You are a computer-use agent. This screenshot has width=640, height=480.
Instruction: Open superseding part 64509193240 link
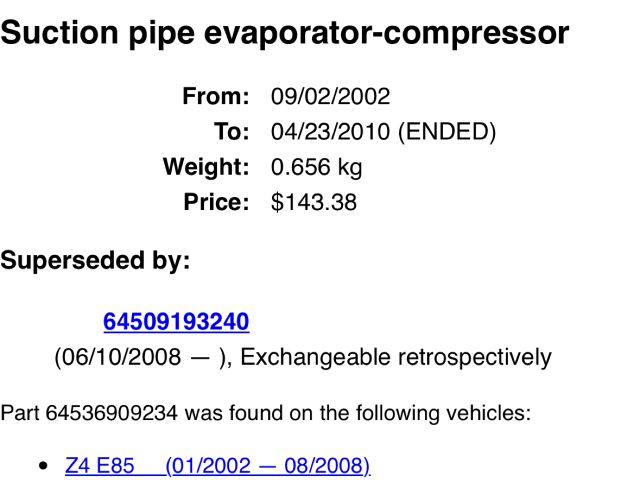(x=176, y=322)
